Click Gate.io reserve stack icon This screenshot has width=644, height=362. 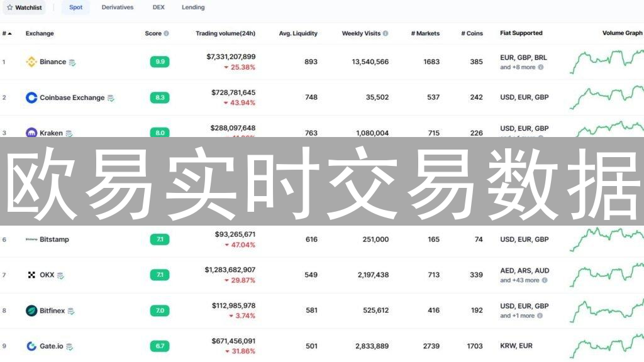[69, 347]
